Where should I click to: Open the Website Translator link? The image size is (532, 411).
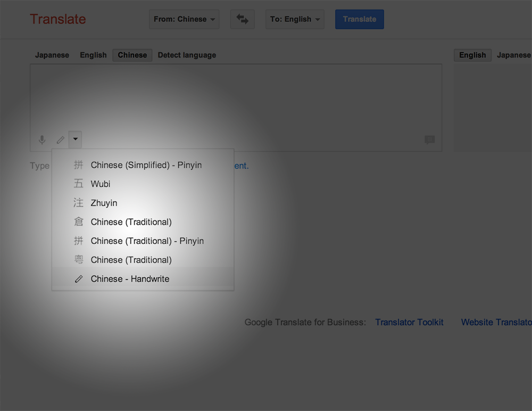[496, 322]
